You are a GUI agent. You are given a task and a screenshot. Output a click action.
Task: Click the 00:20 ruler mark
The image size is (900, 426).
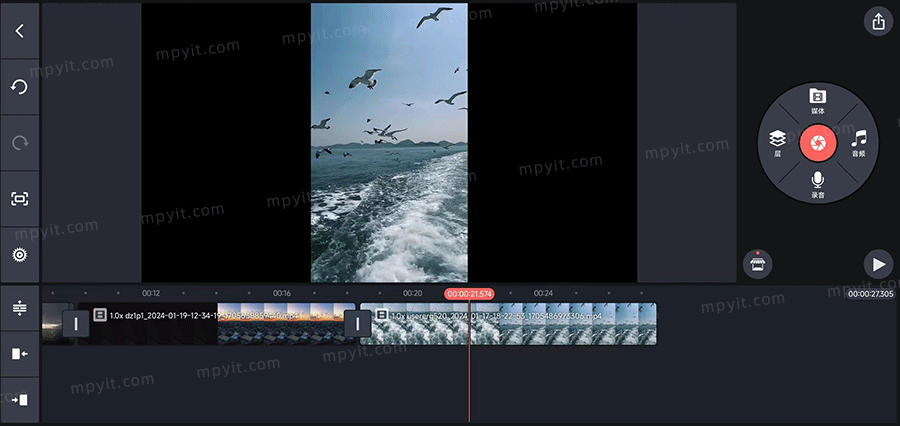tap(413, 293)
